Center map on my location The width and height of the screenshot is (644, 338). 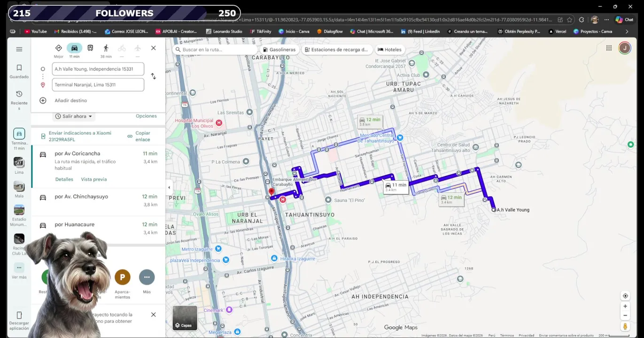tap(625, 296)
